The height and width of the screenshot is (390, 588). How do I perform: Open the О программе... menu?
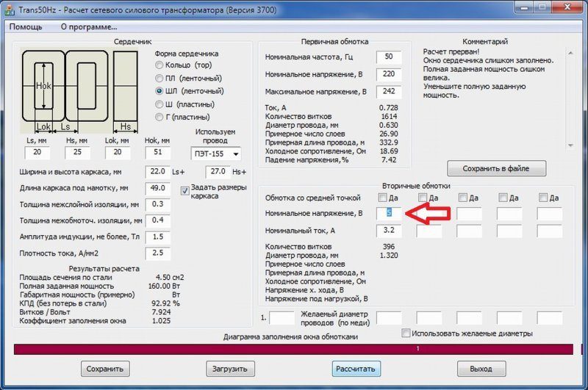tap(89, 27)
